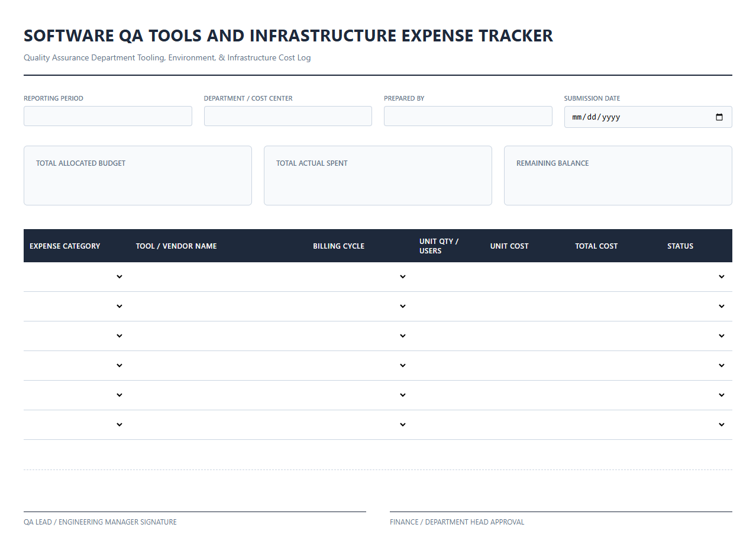Select the Total Actual Spent card
This screenshot has height=550, width=756.
point(378,176)
